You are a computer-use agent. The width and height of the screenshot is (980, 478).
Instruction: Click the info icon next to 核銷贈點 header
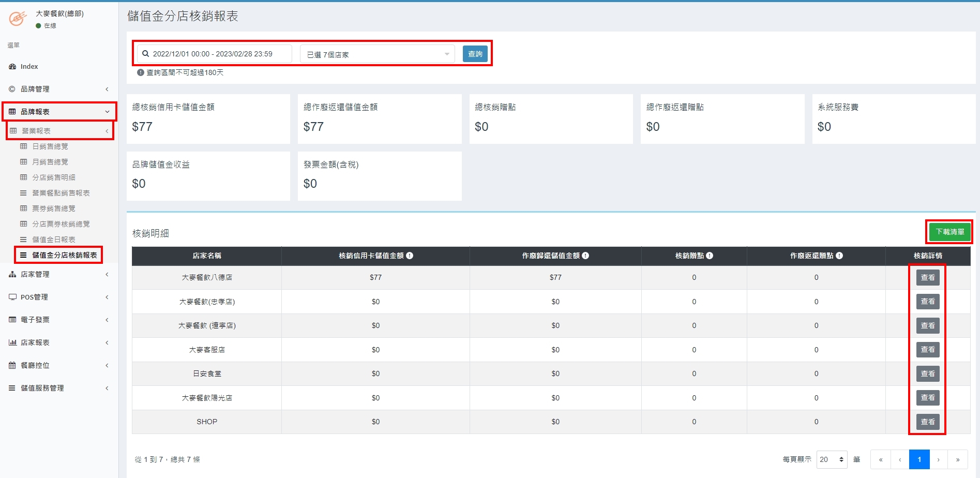point(710,256)
